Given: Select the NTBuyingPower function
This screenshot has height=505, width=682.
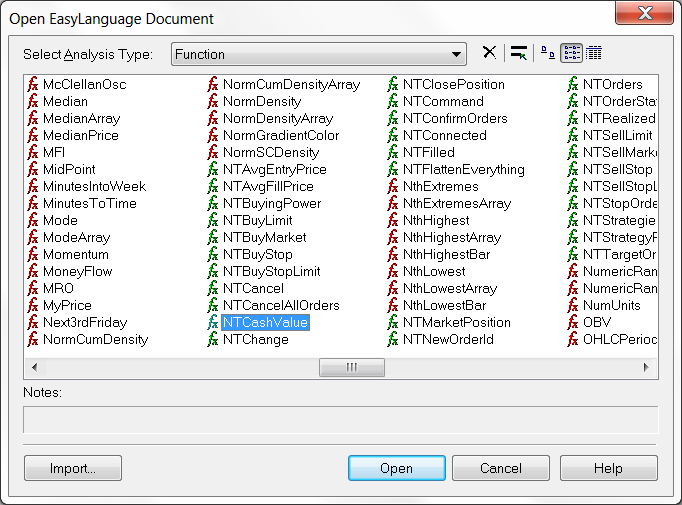Looking at the screenshot, I should coord(272,203).
